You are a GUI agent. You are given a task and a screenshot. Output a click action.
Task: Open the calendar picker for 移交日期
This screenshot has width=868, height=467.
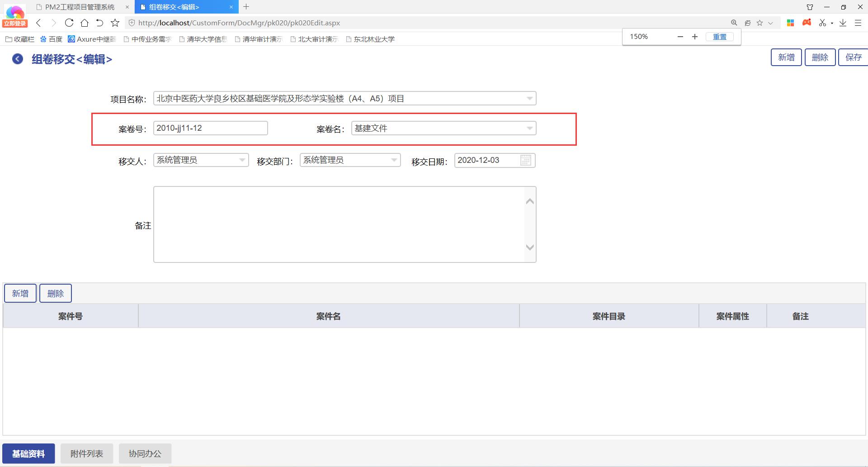(x=525, y=160)
